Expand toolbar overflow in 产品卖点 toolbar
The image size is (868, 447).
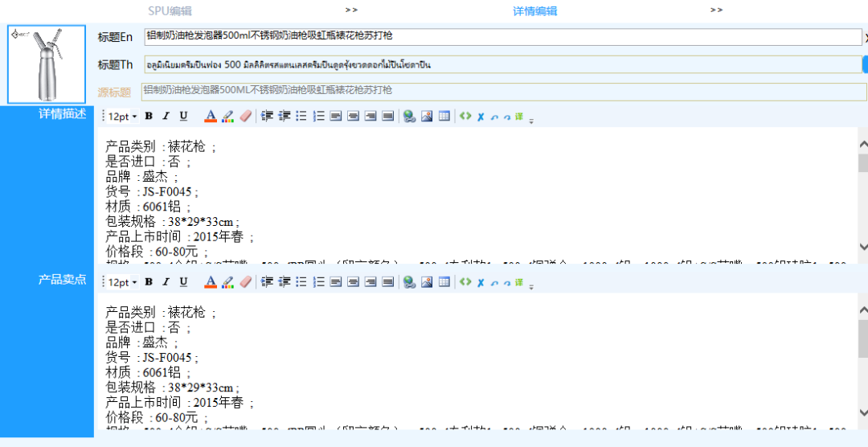(531, 286)
